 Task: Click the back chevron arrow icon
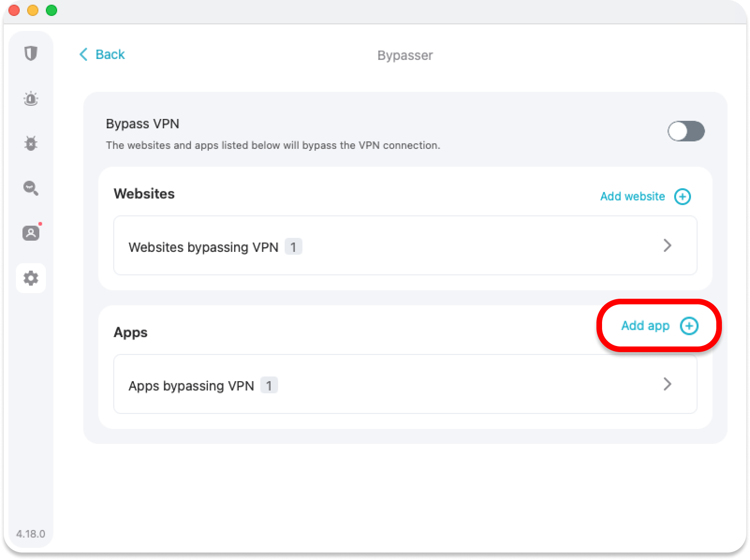(x=83, y=55)
